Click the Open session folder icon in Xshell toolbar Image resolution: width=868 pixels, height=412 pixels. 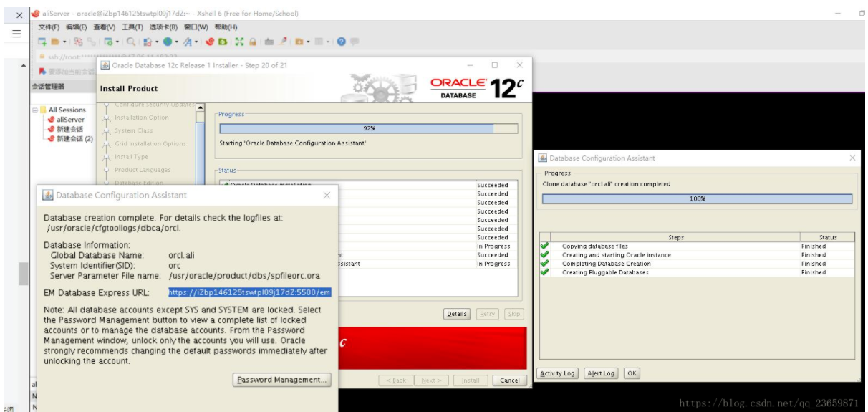coord(55,42)
